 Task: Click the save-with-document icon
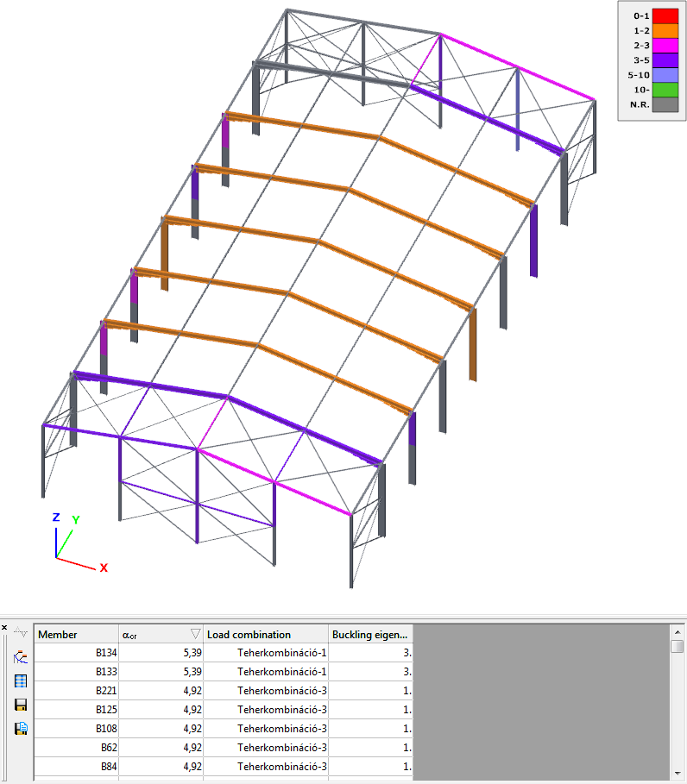[21, 729]
